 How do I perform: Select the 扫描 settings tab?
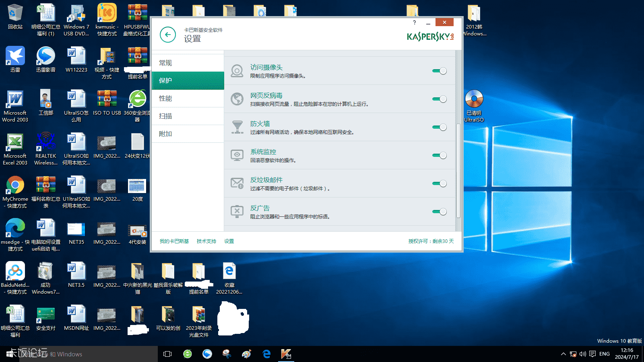click(x=188, y=116)
